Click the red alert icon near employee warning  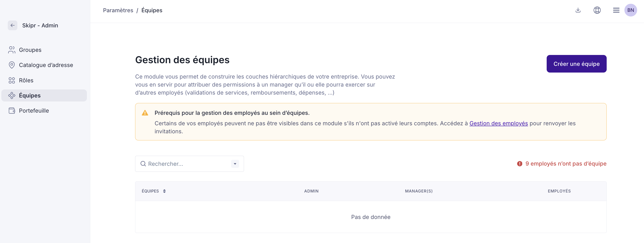(x=520, y=164)
